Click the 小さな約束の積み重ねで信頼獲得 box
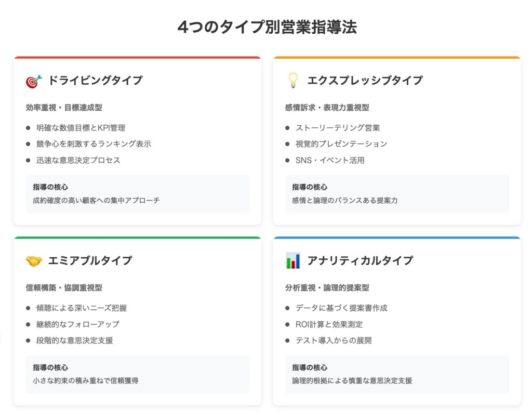532x420 pixels. [x=137, y=374]
